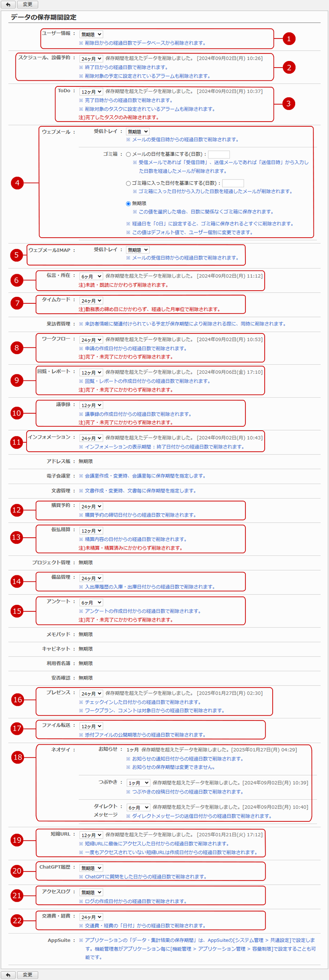
Task: Open the ネオツイ つぶやき dropdown
Action: (x=139, y=783)
